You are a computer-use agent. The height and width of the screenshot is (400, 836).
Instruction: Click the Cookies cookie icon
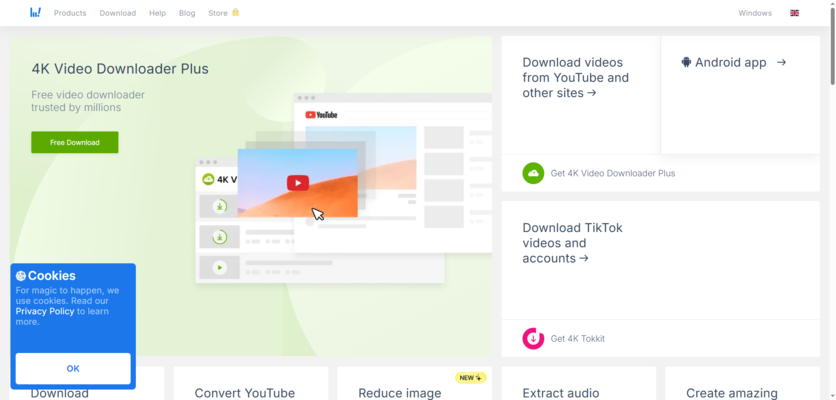(x=21, y=276)
